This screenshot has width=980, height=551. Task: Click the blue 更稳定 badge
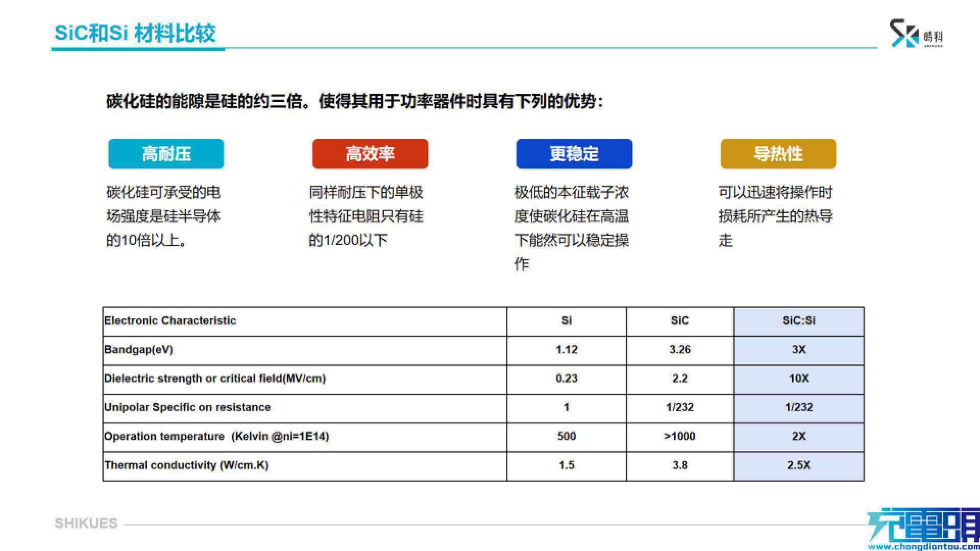coord(574,154)
